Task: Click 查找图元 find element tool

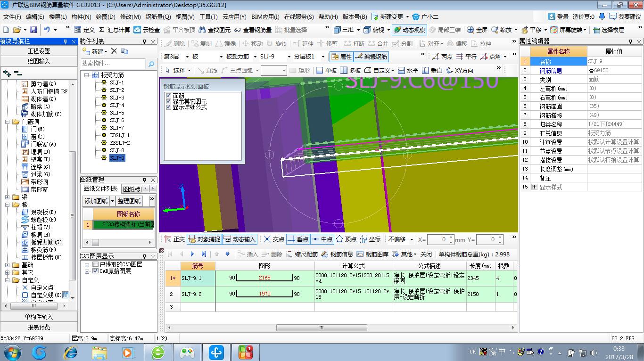Action: [215, 30]
